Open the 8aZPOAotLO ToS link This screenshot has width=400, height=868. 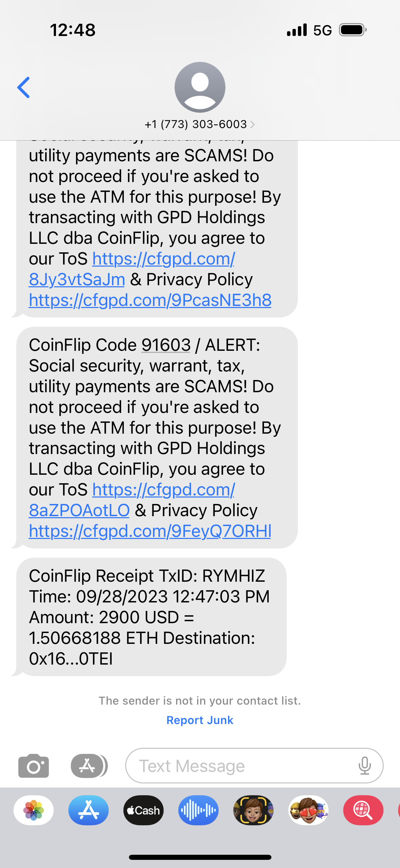click(x=79, y=510)
